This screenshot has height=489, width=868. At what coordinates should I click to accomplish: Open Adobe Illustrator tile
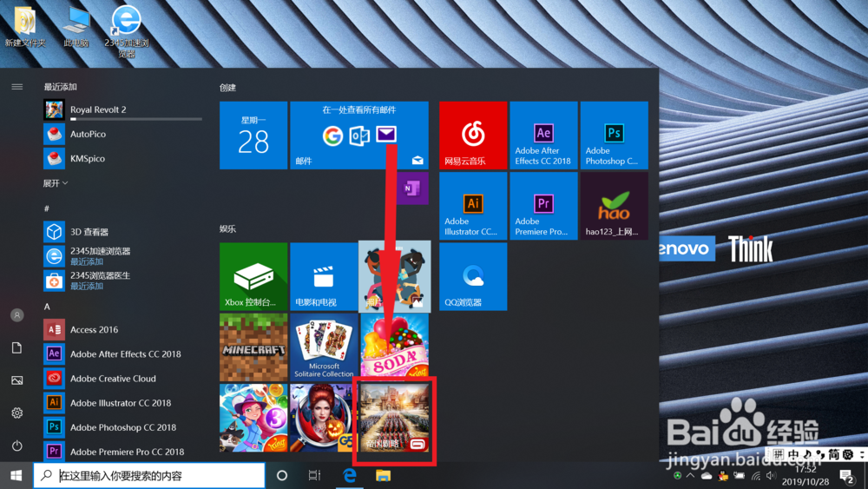(473, 206)
